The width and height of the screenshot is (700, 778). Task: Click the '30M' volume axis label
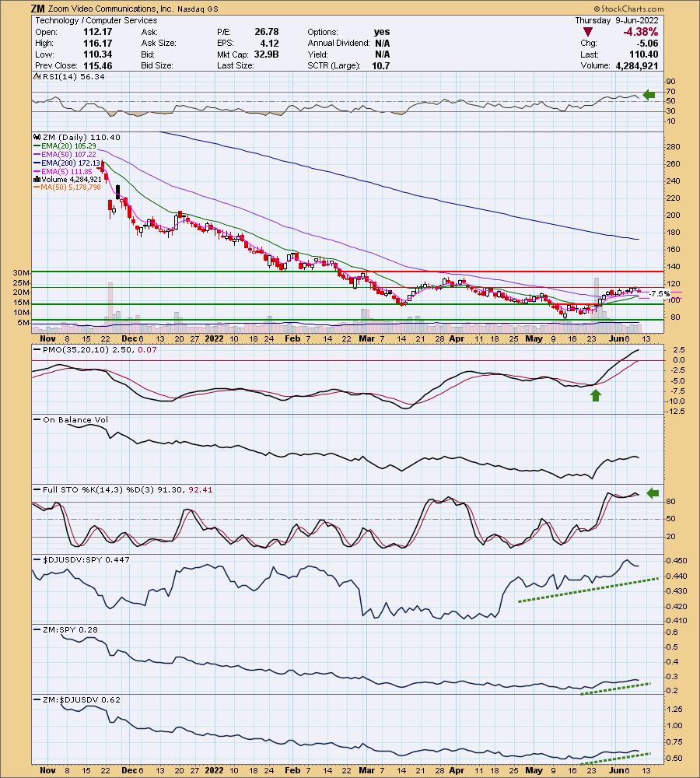coord(21,273)
